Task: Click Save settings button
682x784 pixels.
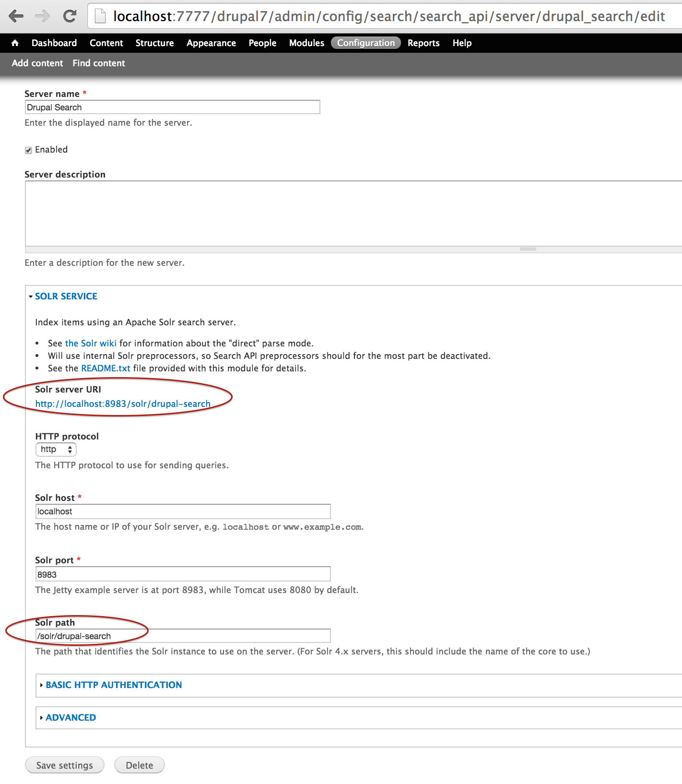Action: 64,765
